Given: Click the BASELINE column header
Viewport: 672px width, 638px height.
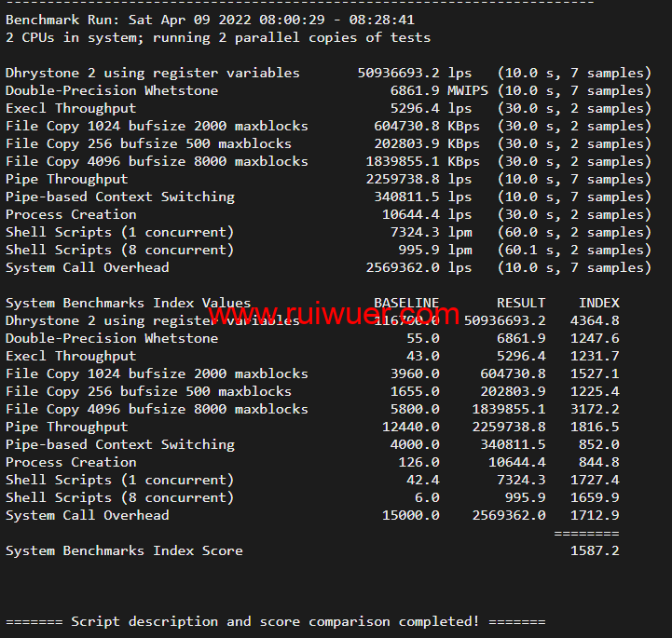Looking at the screenshot, I should (x=406, y=303).
